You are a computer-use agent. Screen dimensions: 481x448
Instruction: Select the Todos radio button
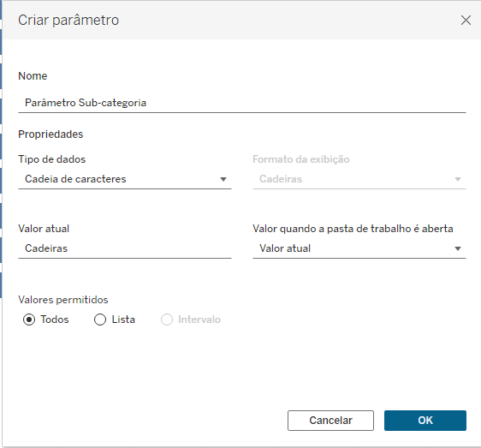29,320
